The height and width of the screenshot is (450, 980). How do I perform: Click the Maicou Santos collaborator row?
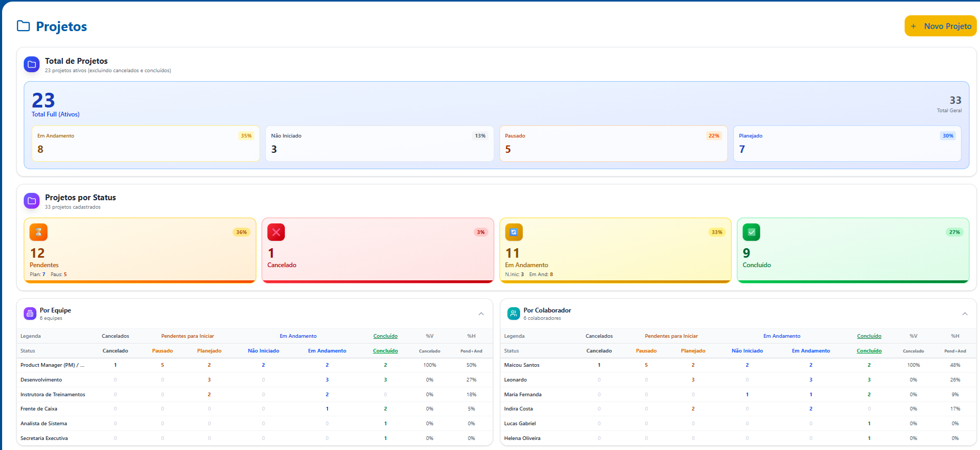coord(522,365)
